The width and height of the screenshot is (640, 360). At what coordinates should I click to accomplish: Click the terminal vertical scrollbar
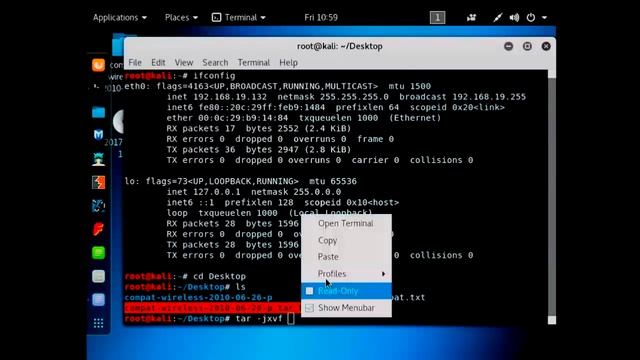click(x=552, y=197)
